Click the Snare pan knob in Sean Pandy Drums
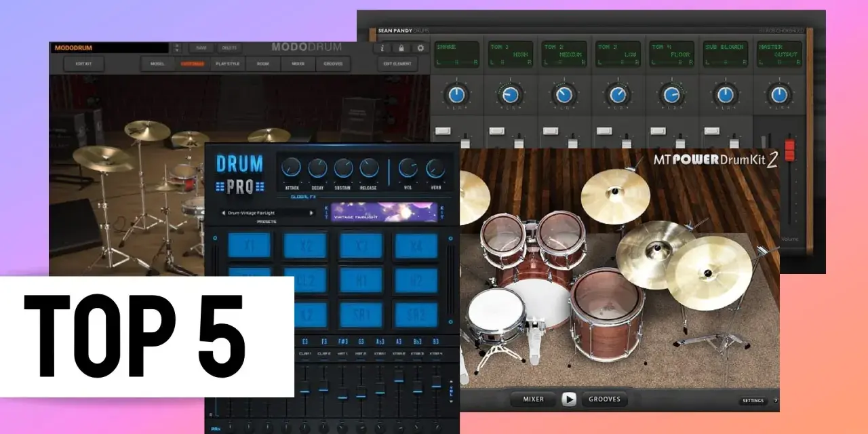Screen dimensions: 868x434 (x=457, y=94)
